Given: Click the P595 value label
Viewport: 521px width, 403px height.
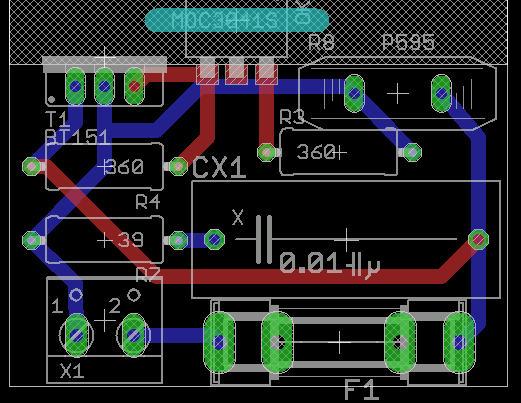Looking at the screenshot, I should pos(408,42).
